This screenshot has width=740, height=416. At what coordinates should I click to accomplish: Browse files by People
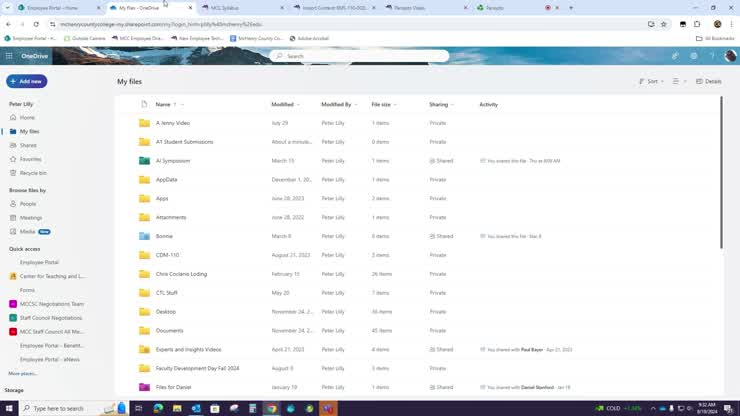pyautogui.click(x=27, y=204)
